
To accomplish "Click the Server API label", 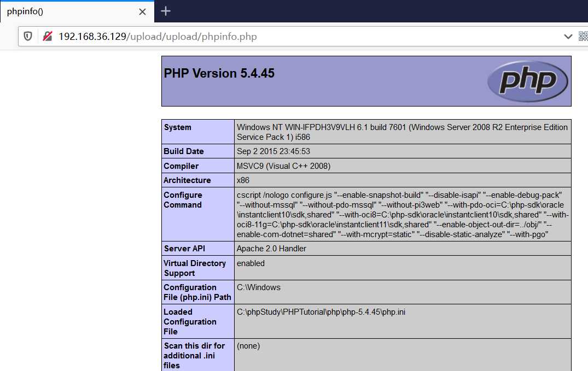I will [x=184, y=249].
